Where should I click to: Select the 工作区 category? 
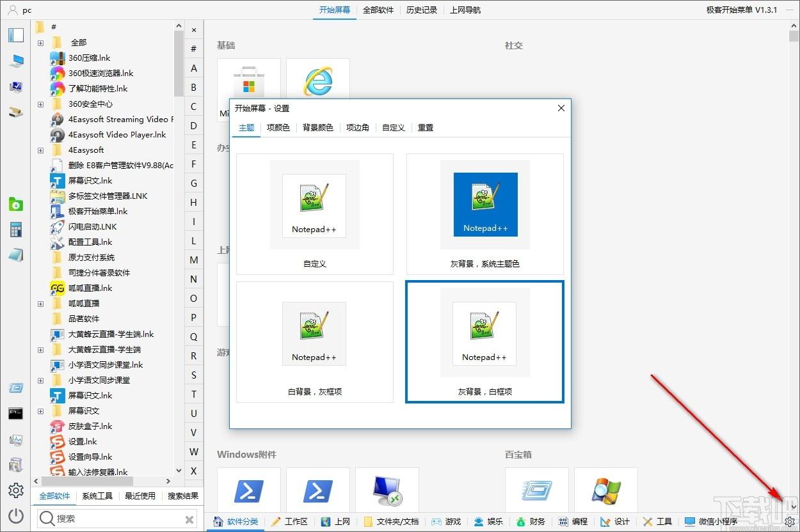coord(289,521)
